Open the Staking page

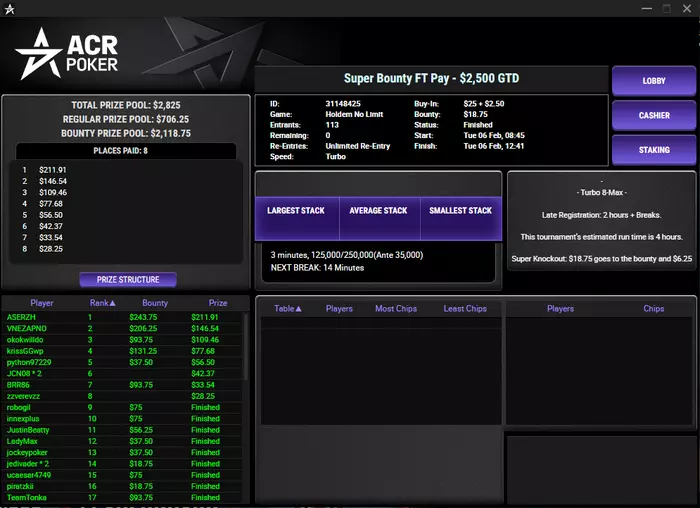(x=654, y=150)
